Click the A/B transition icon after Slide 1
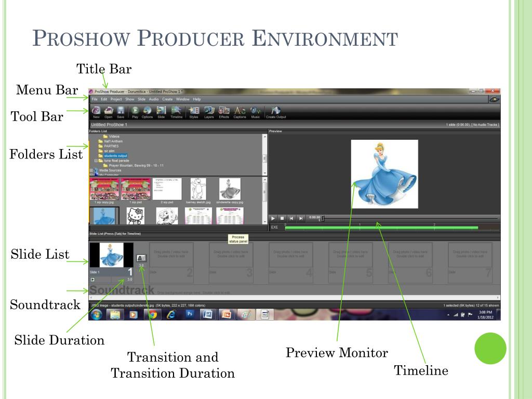532x399 pixels. point(141,258)
